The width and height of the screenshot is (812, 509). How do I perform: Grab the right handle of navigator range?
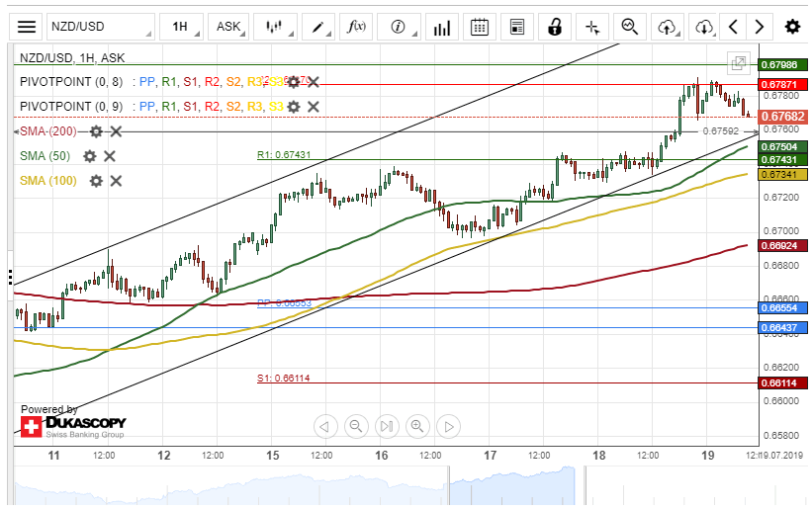pyautogui.click(x=586, y=485)
